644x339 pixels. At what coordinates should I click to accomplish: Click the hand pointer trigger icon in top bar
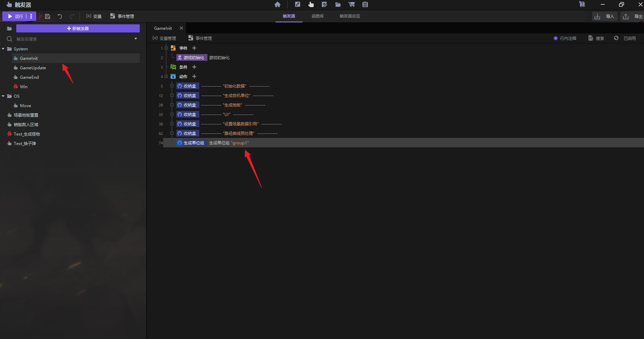[311, 4]
